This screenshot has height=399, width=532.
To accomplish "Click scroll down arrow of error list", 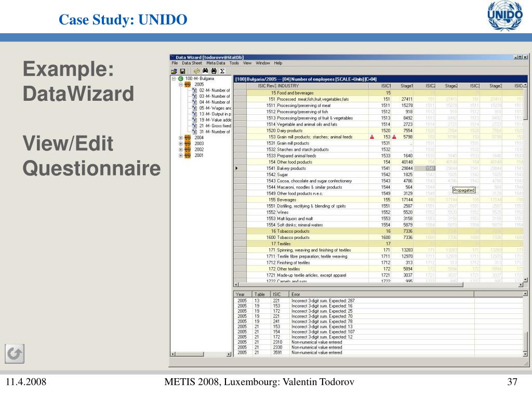I will [x=526, y=354].
